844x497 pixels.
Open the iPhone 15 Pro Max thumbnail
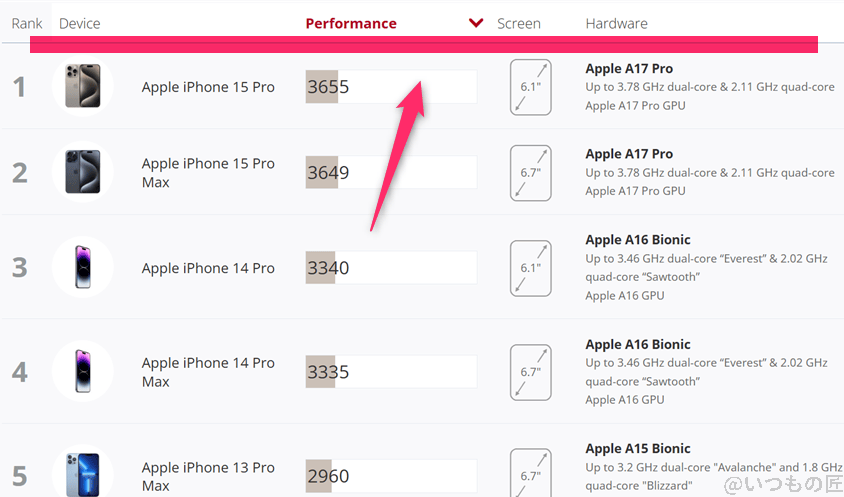pyautogui.click(x=82, y=173)
